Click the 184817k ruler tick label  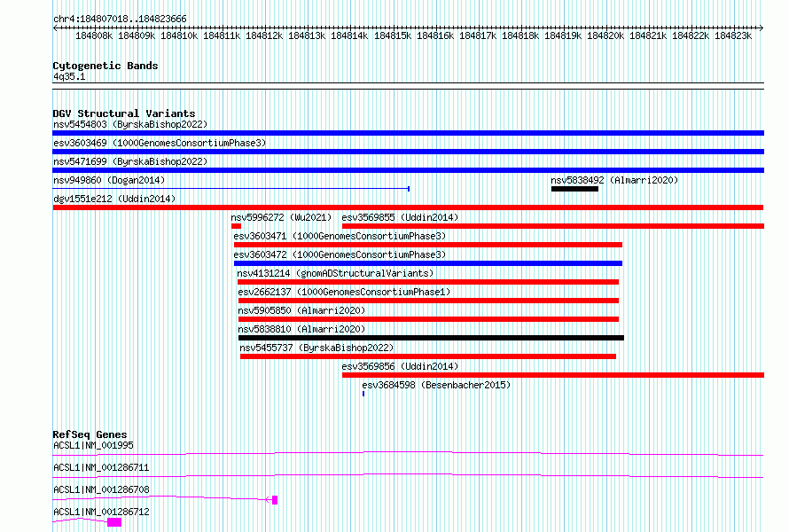point(478,35)
